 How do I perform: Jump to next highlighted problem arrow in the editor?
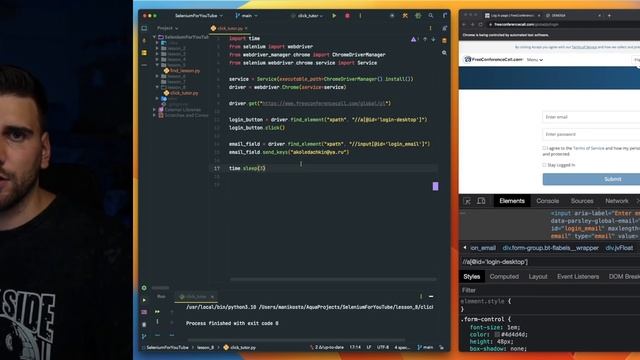(433, 40)
